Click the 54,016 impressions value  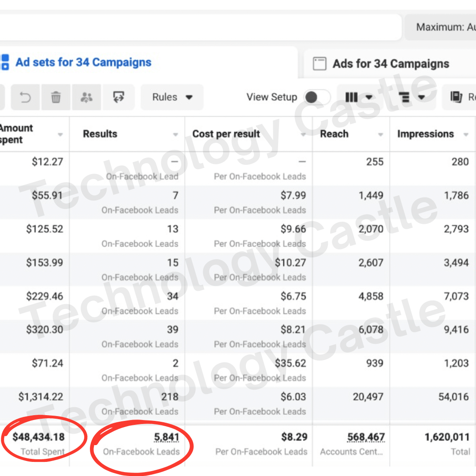pyautogui.click(x=454, y=397)
